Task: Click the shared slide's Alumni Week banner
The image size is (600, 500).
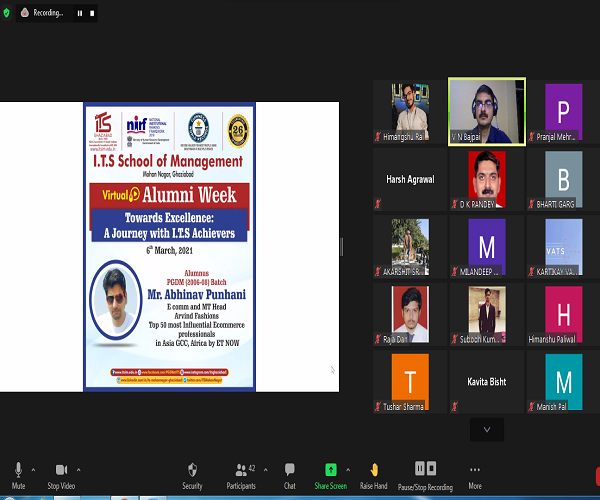Action: point(170,195)
